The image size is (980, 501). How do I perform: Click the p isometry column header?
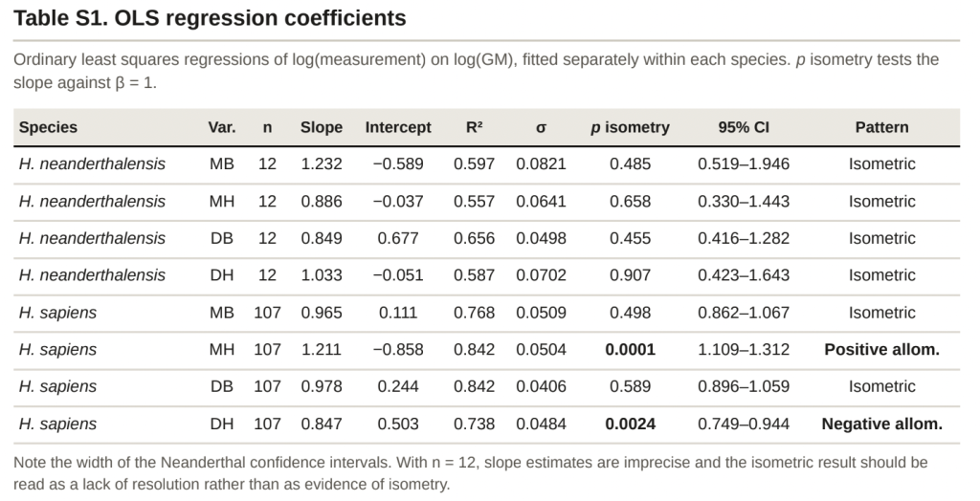(x=630, y=127)
